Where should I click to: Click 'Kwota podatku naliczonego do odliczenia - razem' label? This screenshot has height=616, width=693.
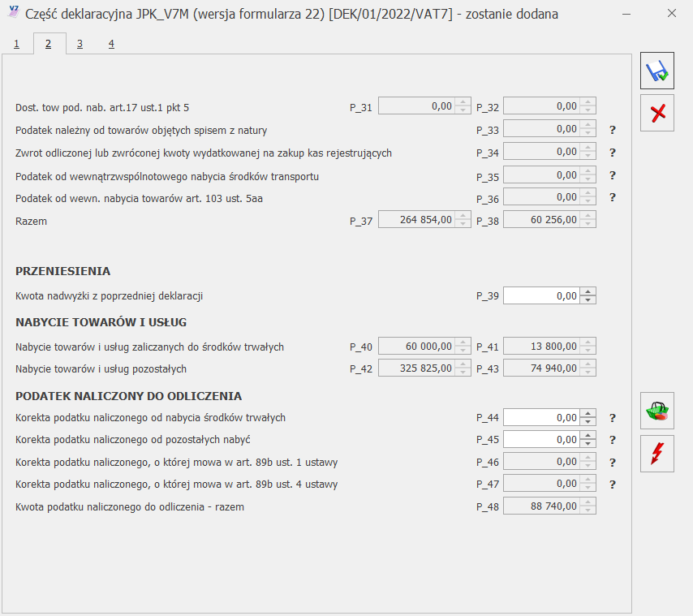(x=130, y=507)
